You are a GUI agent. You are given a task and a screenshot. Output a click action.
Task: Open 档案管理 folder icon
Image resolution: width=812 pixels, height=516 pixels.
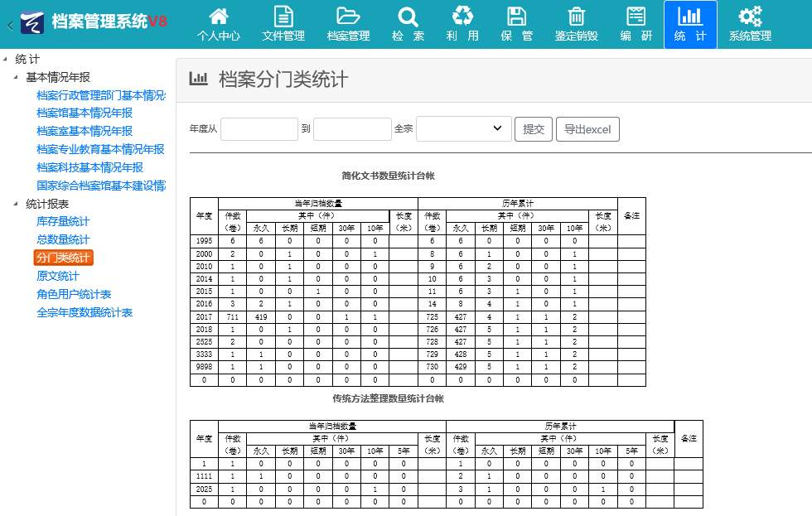(348, 17)
